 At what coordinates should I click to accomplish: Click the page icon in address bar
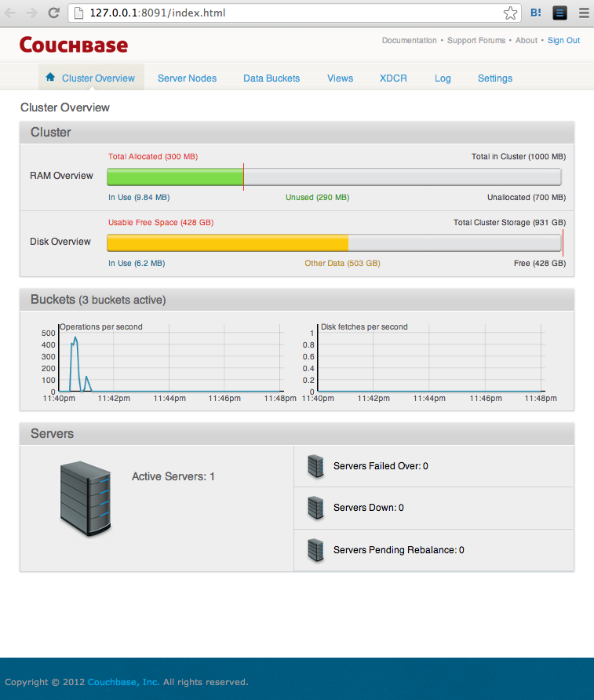click(x=78, y=13)
